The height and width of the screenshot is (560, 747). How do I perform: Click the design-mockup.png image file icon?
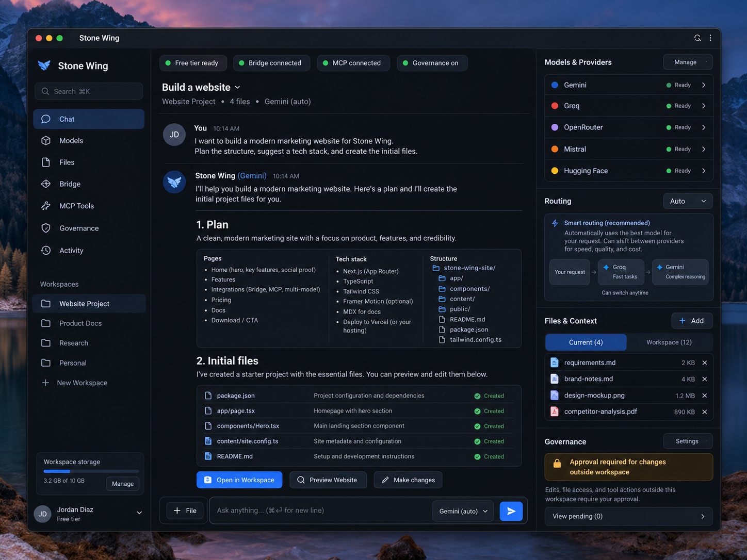tap(555, 396)
